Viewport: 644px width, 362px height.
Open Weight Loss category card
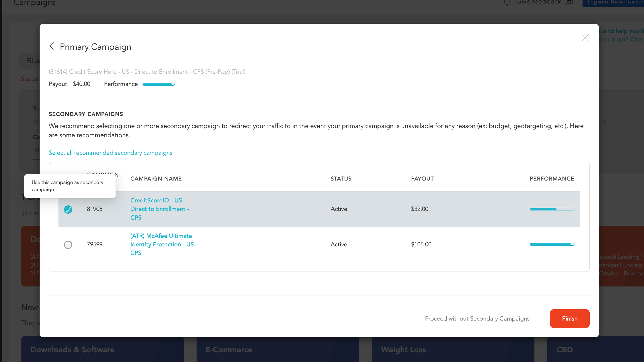453,349
